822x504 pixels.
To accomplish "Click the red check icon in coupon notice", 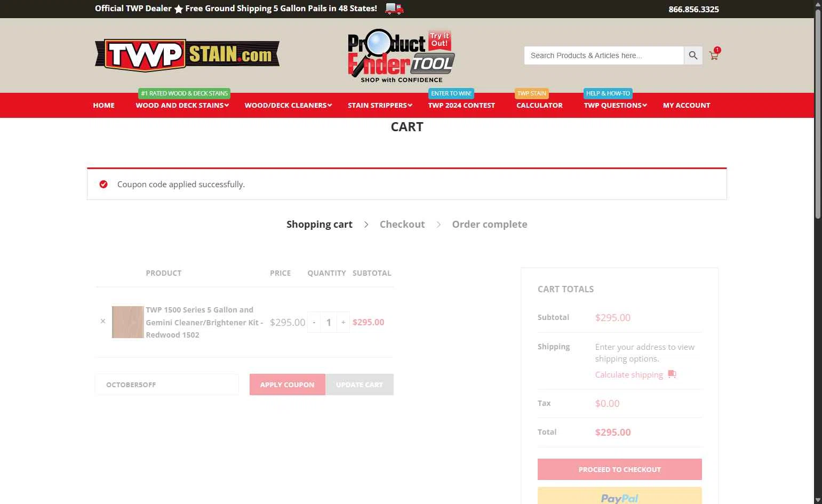I will (103, 184).
